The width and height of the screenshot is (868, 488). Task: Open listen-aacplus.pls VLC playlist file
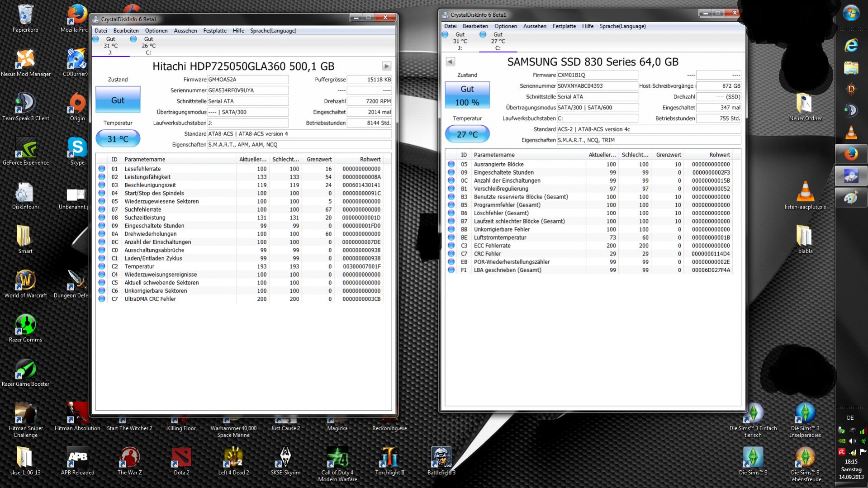(805, 195)
